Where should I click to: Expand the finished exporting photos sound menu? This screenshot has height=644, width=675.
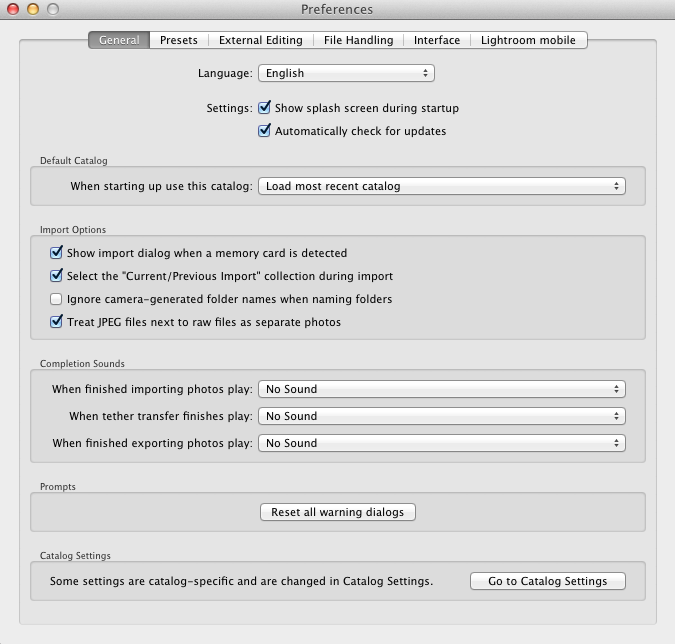(x=441, y=443)
